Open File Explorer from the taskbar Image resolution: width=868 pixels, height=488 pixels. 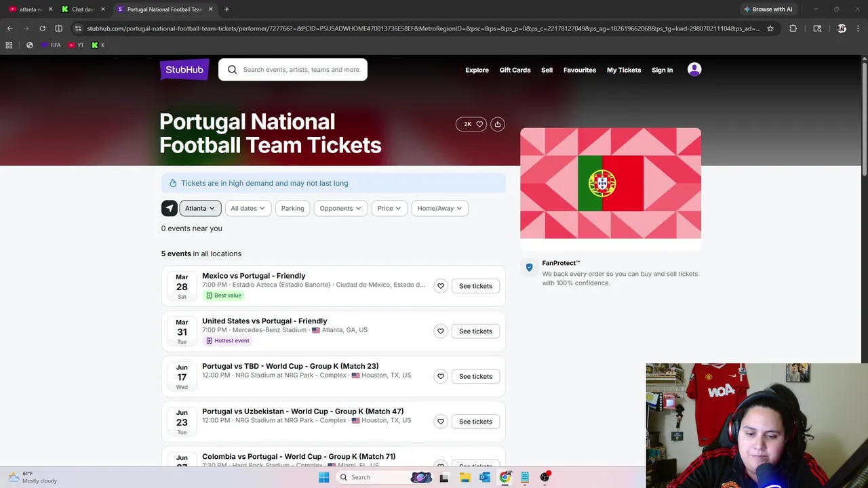pyautogui.click(x=465, y=477)
